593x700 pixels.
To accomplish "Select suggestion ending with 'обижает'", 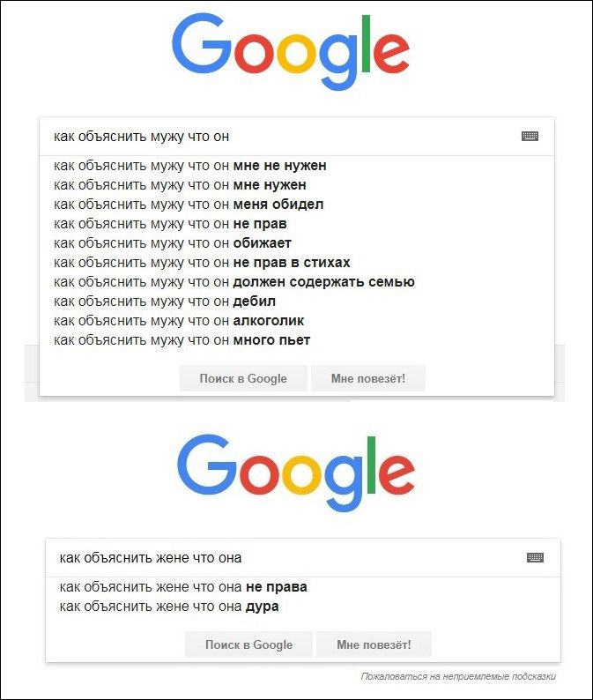I will click(173, 243).
